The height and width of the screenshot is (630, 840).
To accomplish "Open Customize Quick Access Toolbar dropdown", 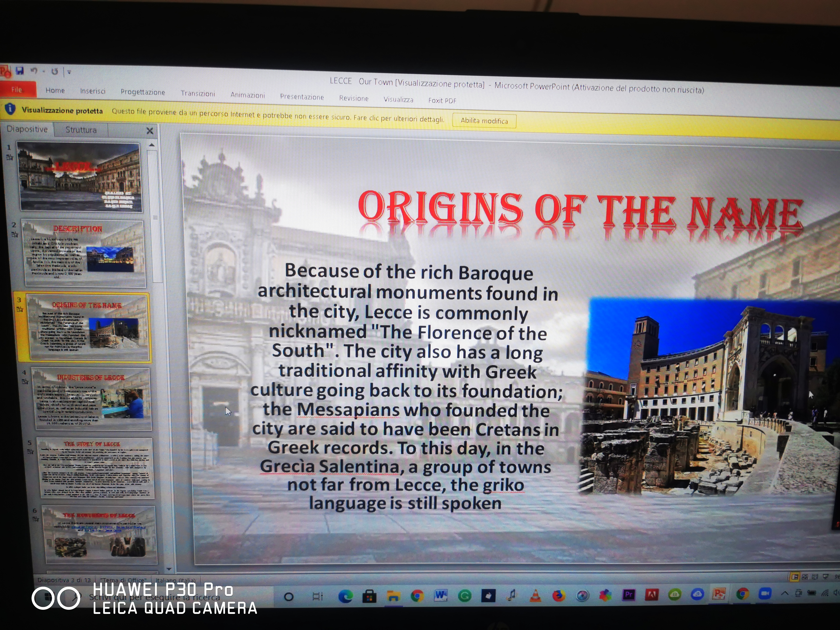I will [x=69, y=72].
